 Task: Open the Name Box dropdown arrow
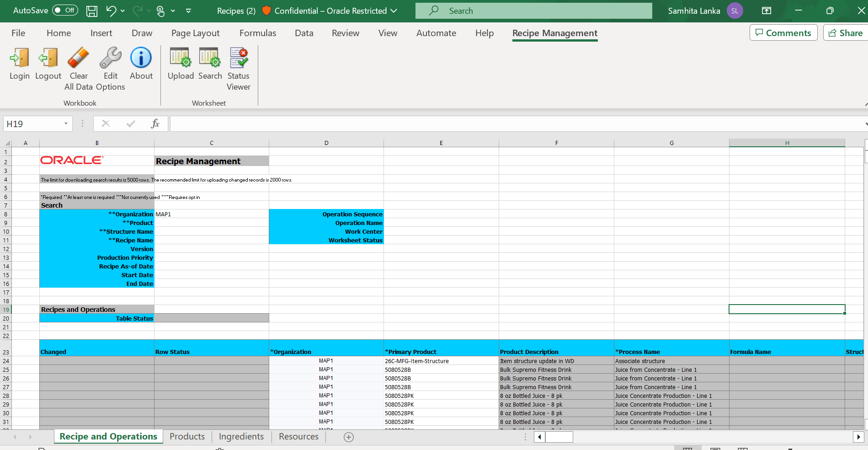66,123
